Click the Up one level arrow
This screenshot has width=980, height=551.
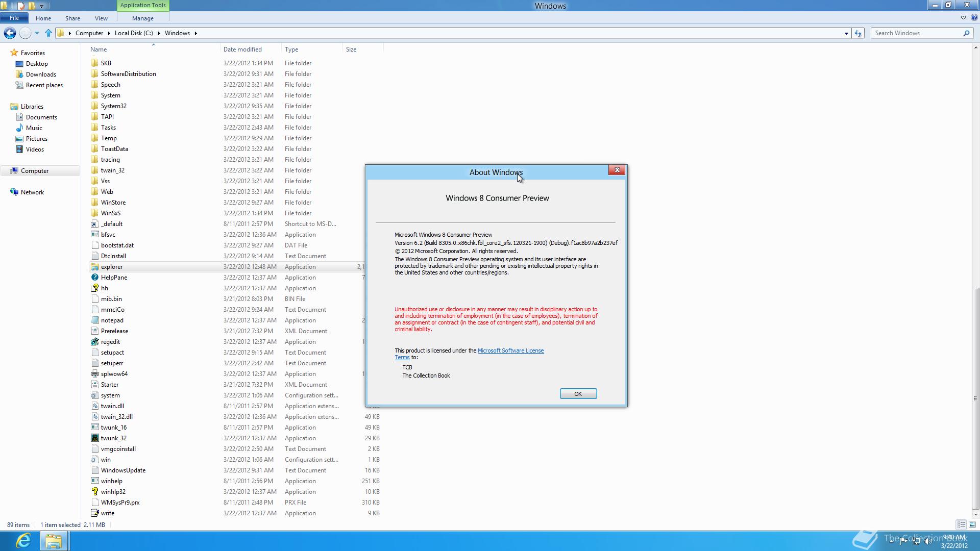48,33
